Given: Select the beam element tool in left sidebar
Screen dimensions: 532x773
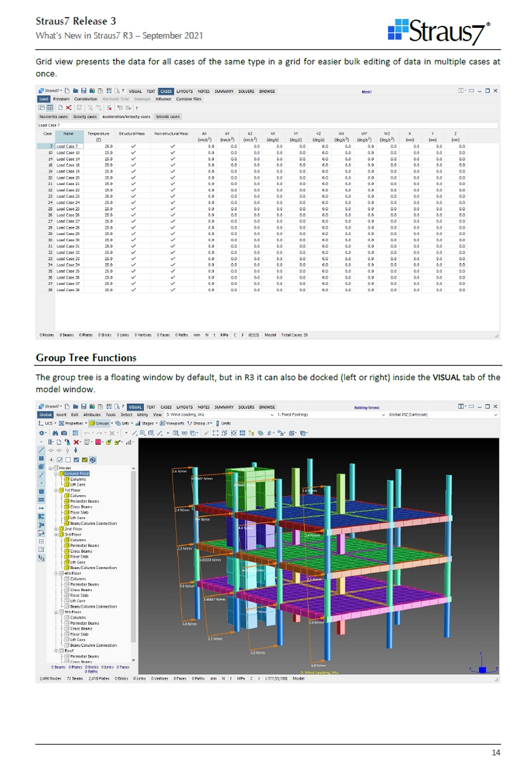Looking at the screenshot, I should 40,451.
